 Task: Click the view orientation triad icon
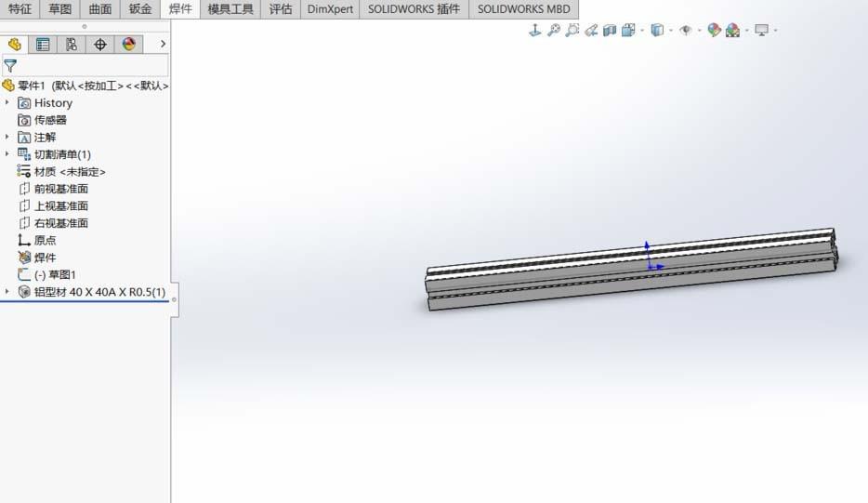click(534, 30)
